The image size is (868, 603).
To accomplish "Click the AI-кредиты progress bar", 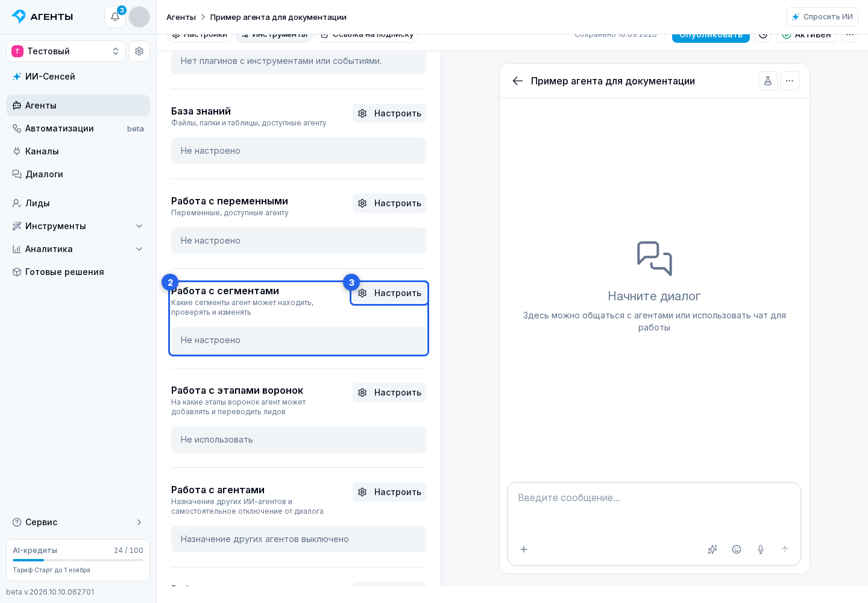I will pyautogui.click(x=78, y=560).
